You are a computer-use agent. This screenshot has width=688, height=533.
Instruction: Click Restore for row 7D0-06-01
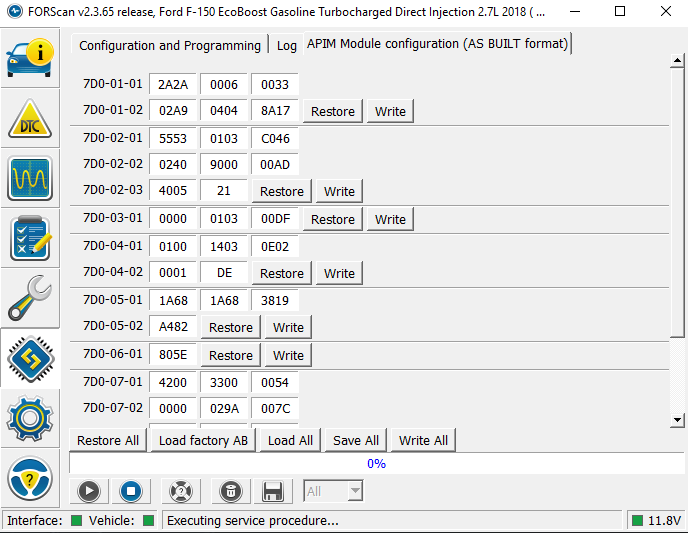click(x=231, y=355)
